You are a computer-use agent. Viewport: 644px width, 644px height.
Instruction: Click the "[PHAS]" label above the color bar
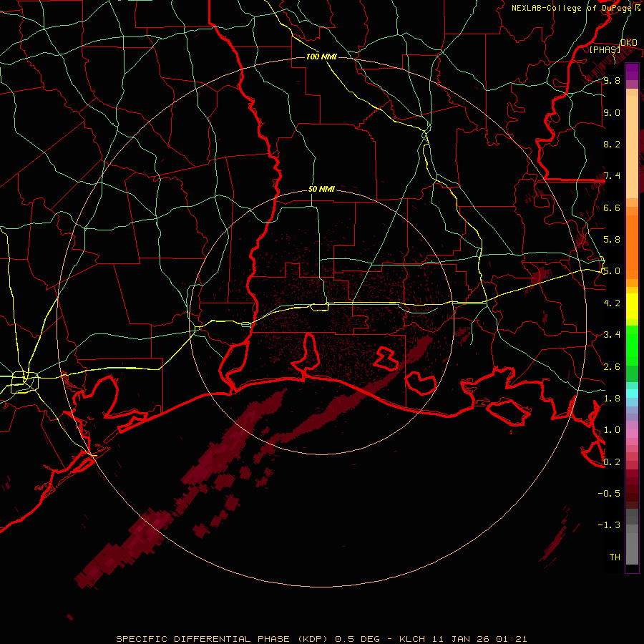coord(605,49)
